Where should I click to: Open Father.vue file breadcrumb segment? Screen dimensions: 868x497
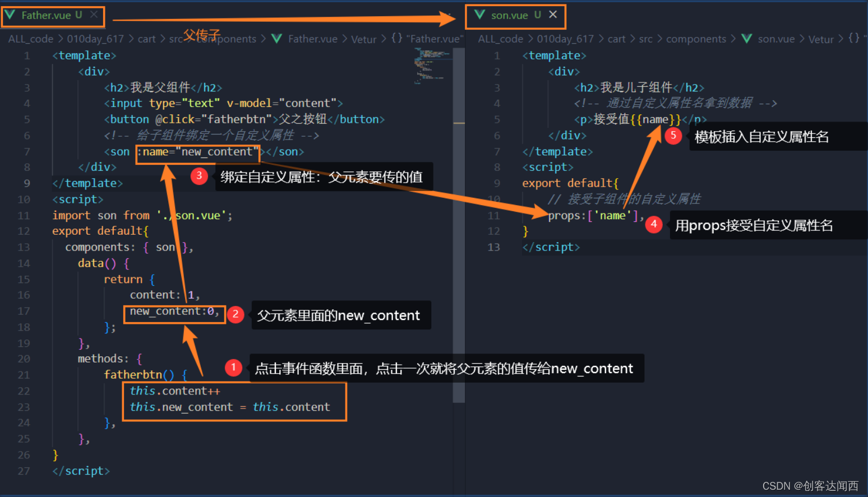tap(313, 39)
